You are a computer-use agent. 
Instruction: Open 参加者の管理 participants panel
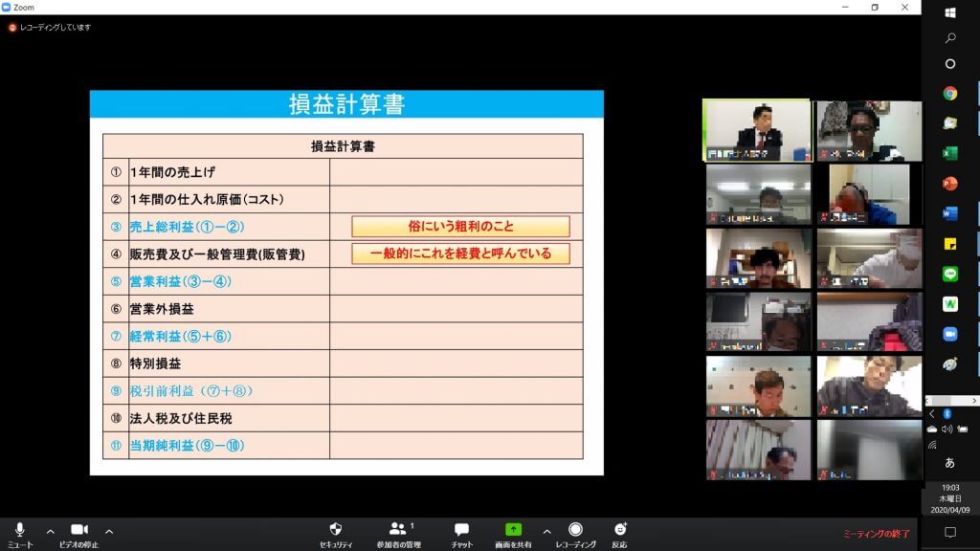pos(398,535)
